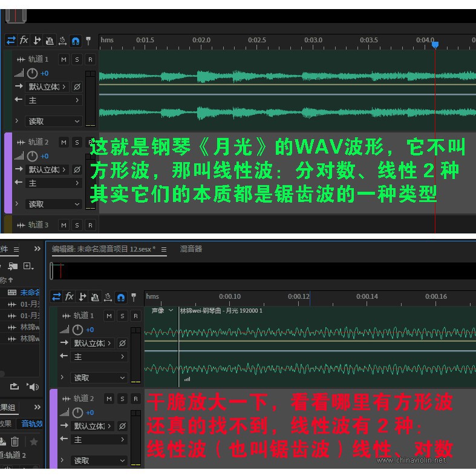Click the open file folder icon in files panel

[13, 266]
